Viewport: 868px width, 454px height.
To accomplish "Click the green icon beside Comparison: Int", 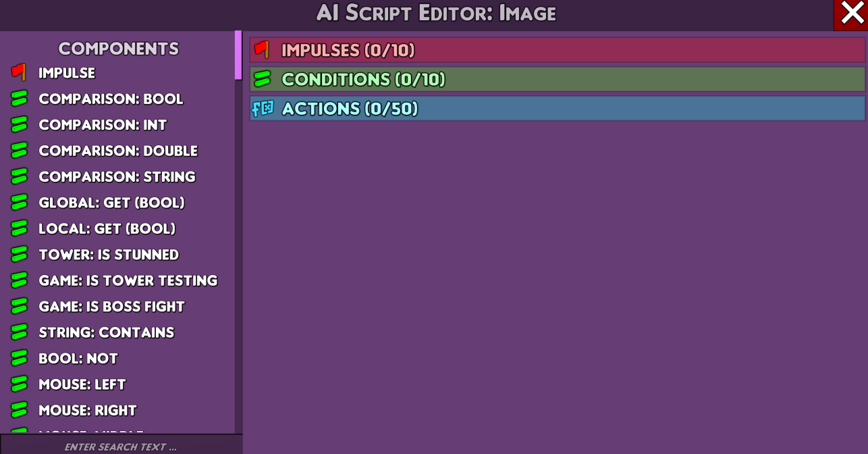I will (x=19, y=124).
